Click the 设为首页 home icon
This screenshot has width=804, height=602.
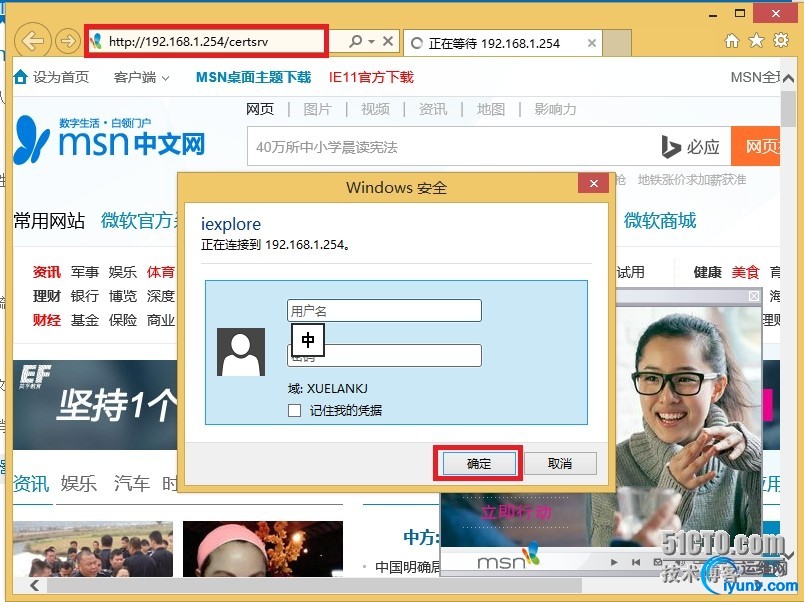pos(21,77)
